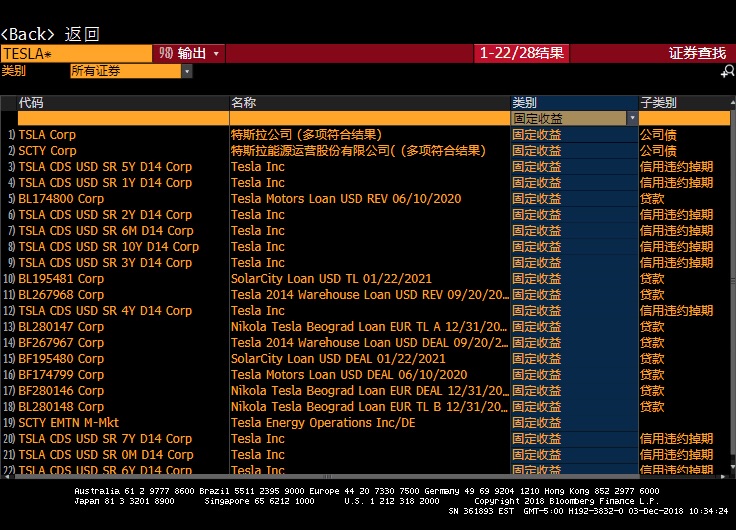Image resolution: width=736 pixels, height=530 pixels.
Task: Click Tesla 2014 Warehouse Loan USD DEAL name
Action: [x=369, y=342]
